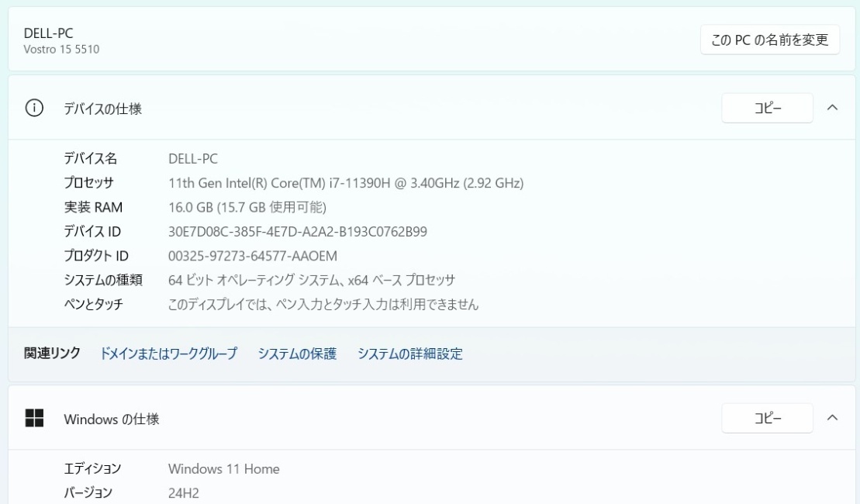Collapse the Windows の仕様 section chevron
860x504 pixels.
coord(832,418)
